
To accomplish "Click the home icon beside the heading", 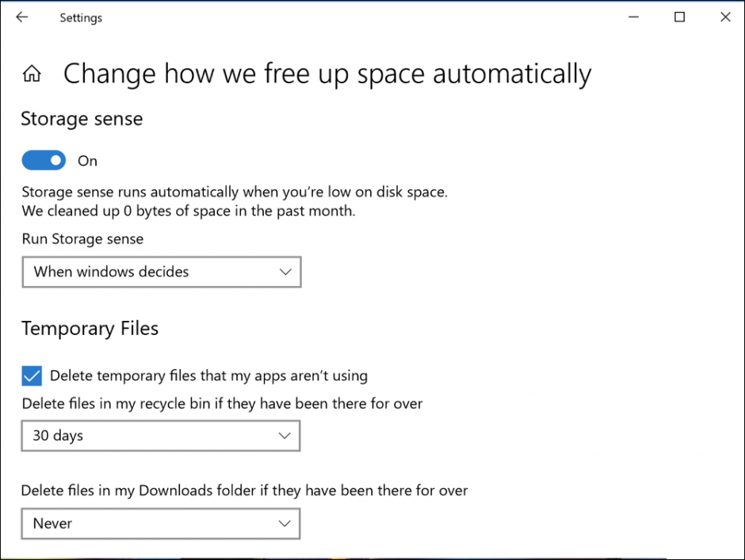I will (x=31, y=73).
